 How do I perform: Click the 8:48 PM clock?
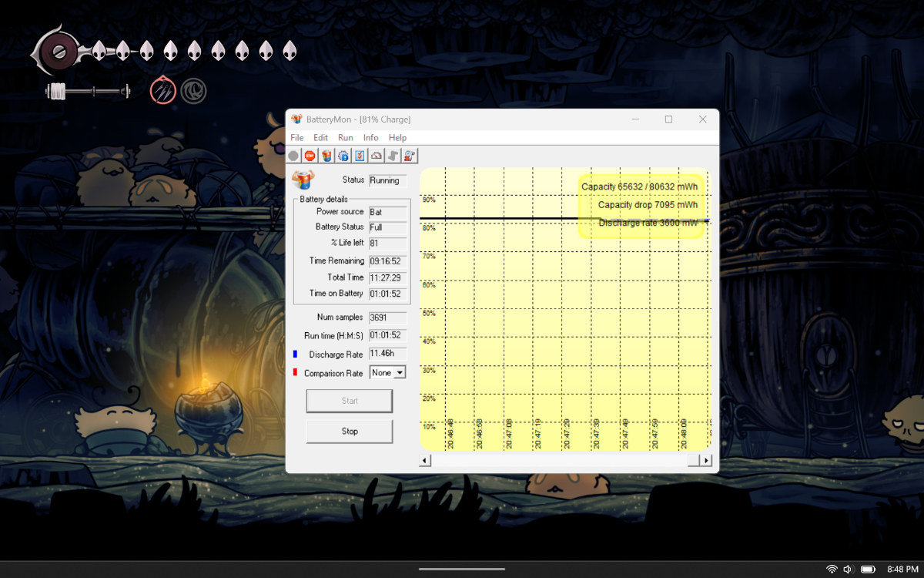click(902, 569)
